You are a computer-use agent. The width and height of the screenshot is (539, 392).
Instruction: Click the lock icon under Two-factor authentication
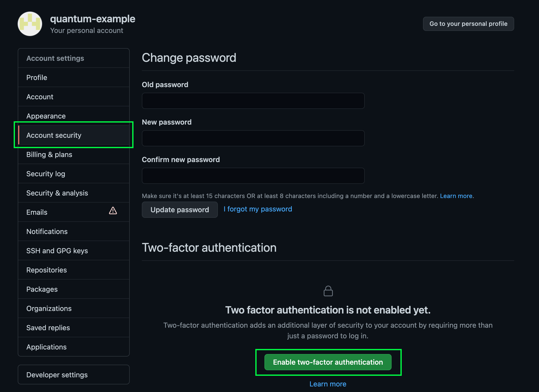(x=328, y=291)
